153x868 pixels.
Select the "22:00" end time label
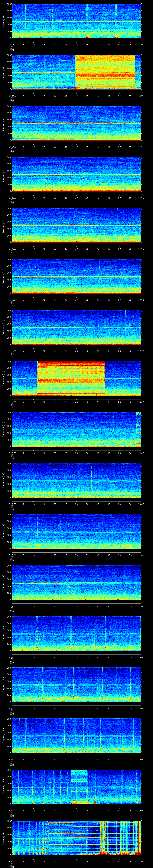pyautogui.click(x=141, y=606)
